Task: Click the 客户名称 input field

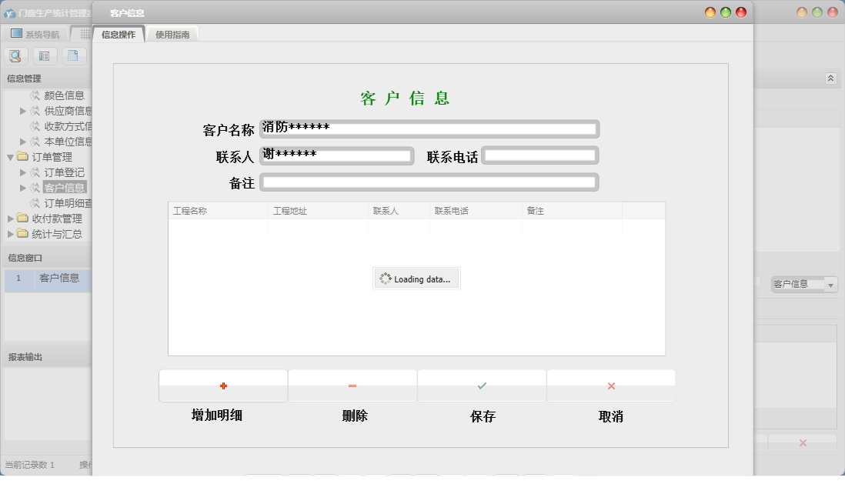Action: point(429,129)
